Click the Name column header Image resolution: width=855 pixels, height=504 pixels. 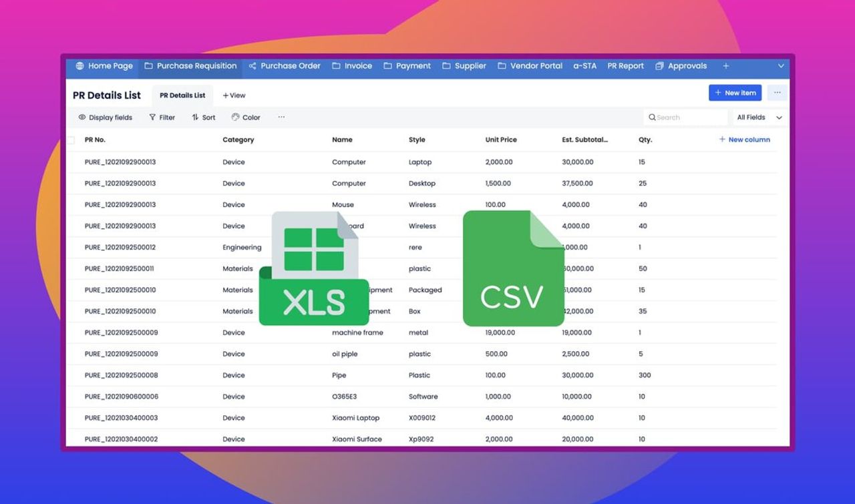(342, 140)
